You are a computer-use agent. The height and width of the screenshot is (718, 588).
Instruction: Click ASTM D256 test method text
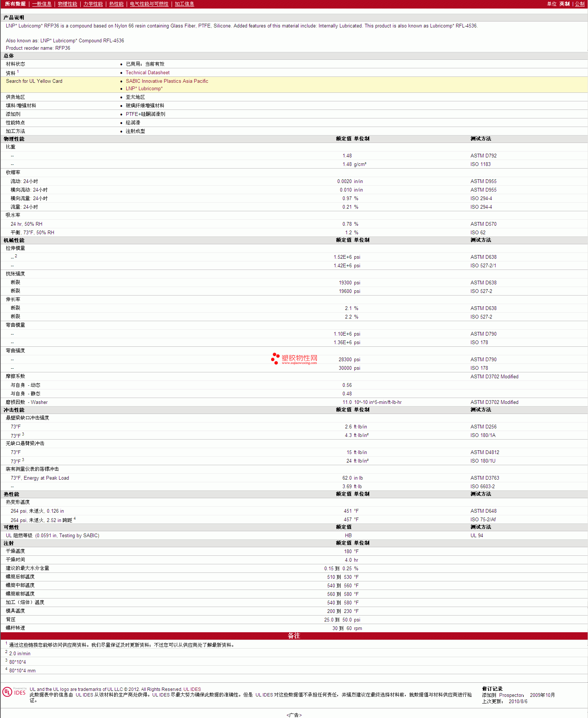[483, 427]
